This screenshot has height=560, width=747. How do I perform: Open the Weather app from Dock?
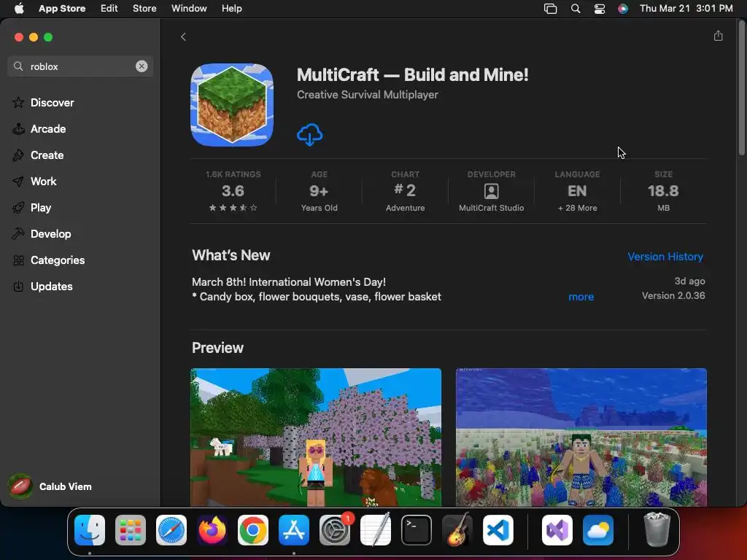[598, 529]
